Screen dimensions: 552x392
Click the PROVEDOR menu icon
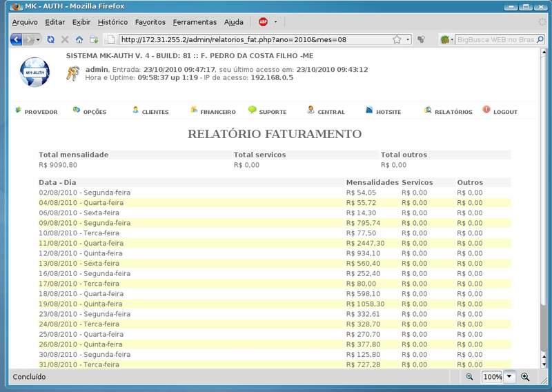19,110
